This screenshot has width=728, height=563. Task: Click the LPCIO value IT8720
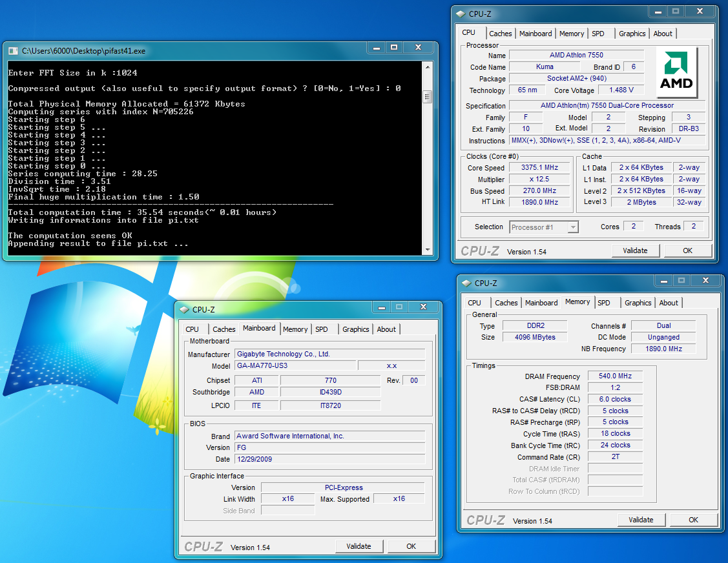click(331, 405)
